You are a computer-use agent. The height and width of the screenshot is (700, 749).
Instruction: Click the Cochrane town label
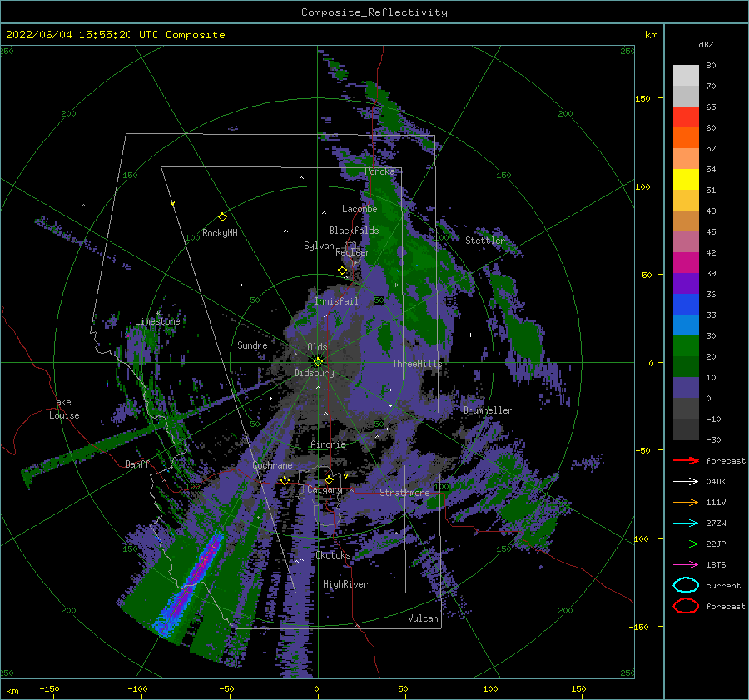point(272,465)
